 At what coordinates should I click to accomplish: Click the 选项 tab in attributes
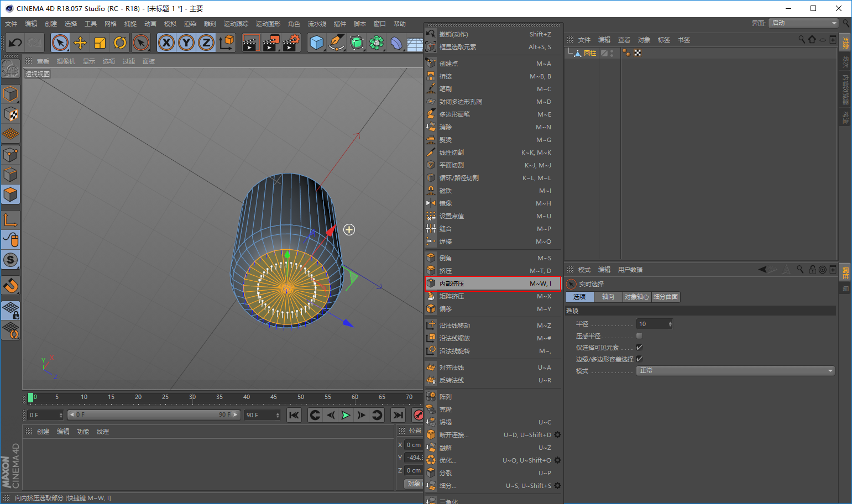pyautogui.click(x=579, y=297)
